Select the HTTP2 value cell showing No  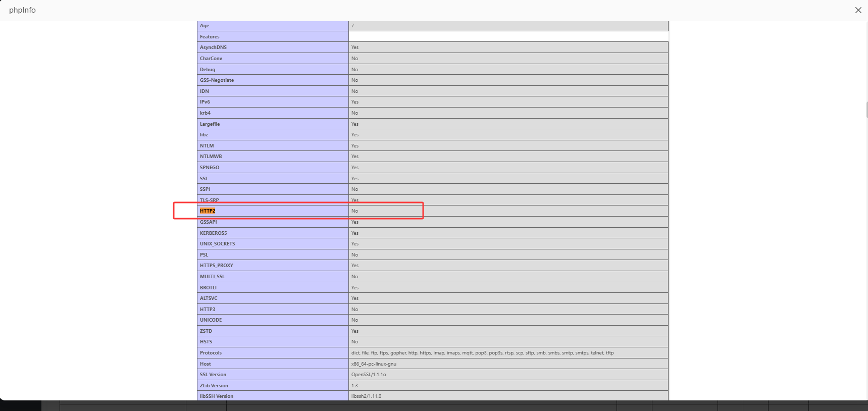tap(508, 211)
